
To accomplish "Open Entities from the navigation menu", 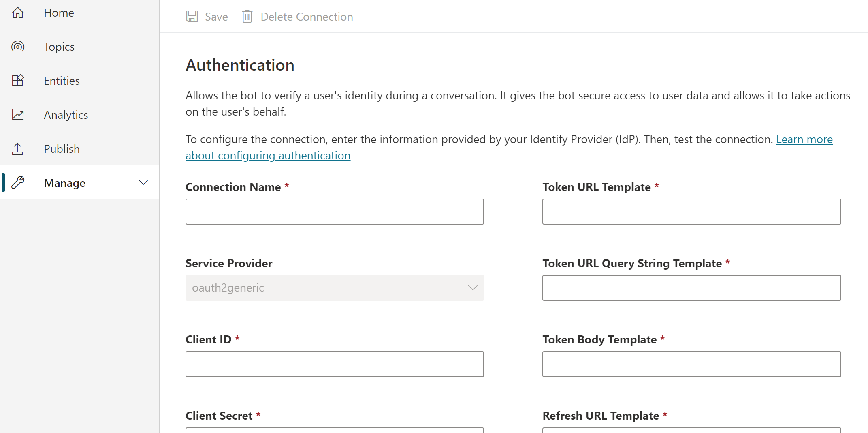I will 62,81.
